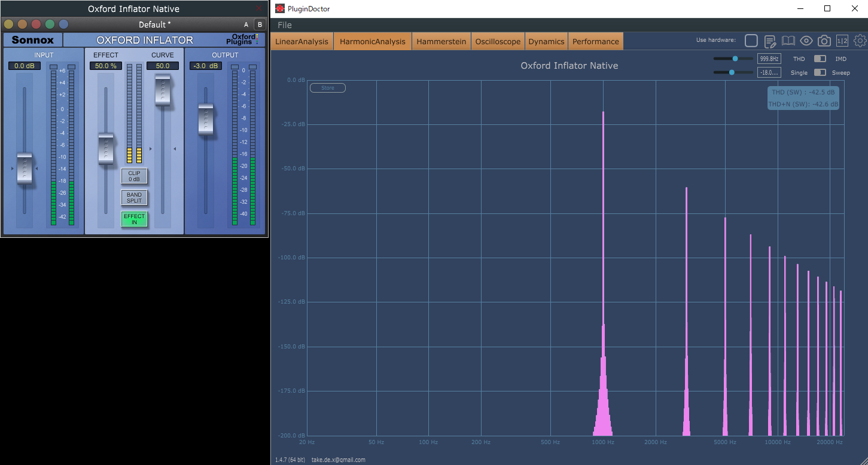The width and height of the screenshot is (868, 465).
Task: Open the Default * preset menu
Action: click(x=154, y=25)
